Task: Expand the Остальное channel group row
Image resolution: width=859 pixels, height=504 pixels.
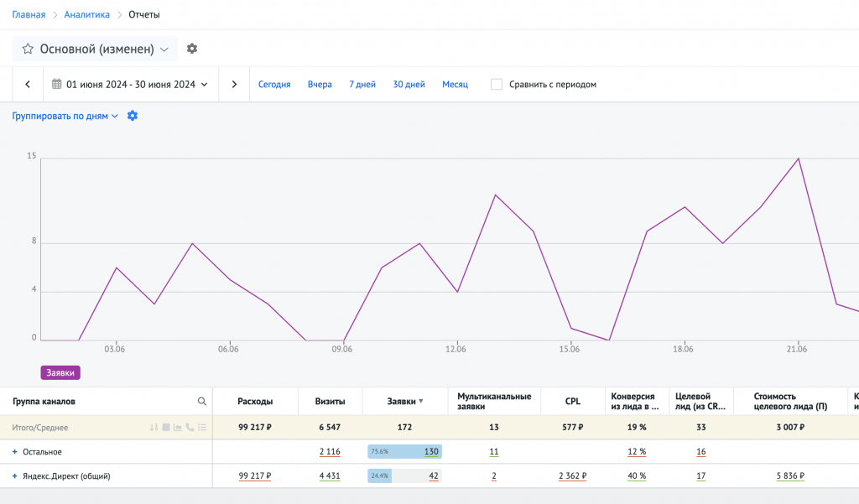Action: tap(14, 452)
